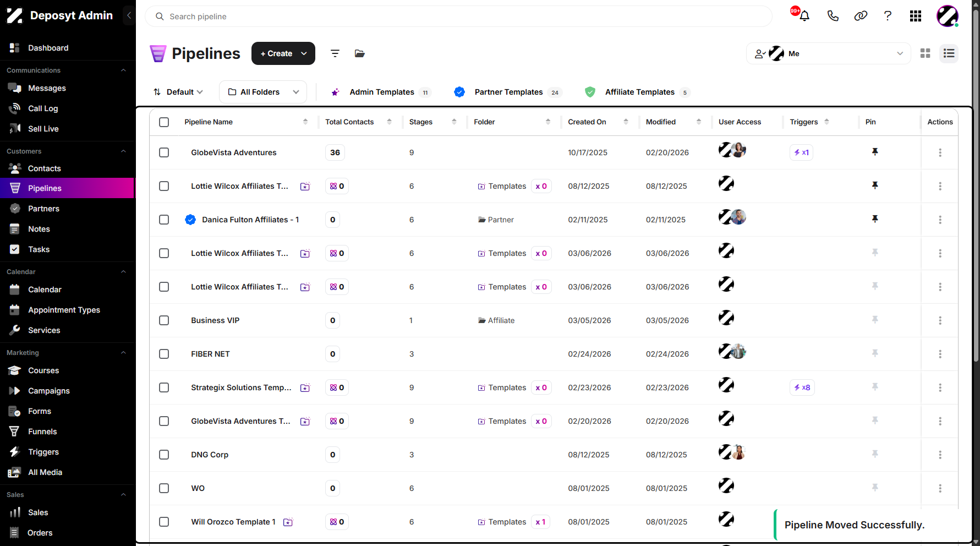Open Dashboard in the sidebar
Screen dimensions: 980x546
click(48, 48)
